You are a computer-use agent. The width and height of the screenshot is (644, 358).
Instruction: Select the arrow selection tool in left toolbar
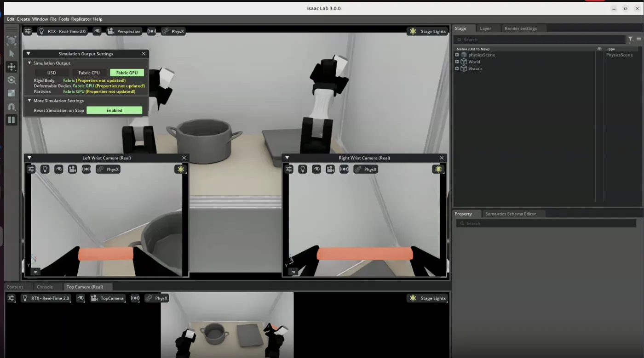[x=11, y=54]
